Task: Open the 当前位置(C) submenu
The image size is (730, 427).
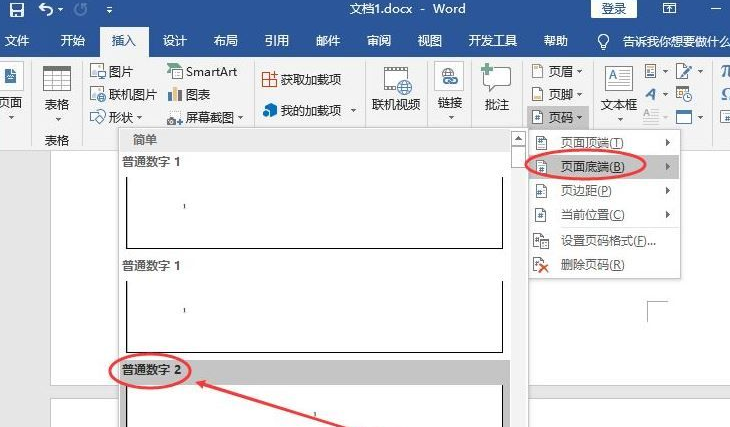Action: [x=604, y=215]
